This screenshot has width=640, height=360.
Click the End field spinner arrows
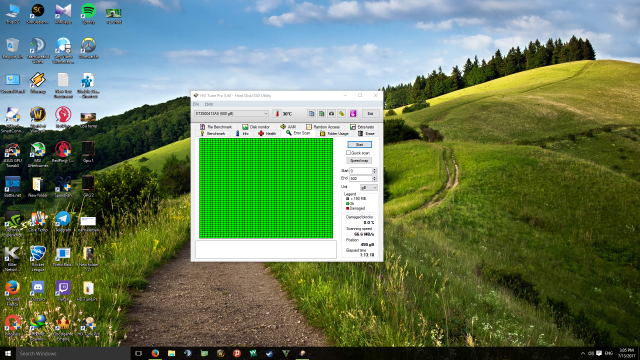point(375,178)
